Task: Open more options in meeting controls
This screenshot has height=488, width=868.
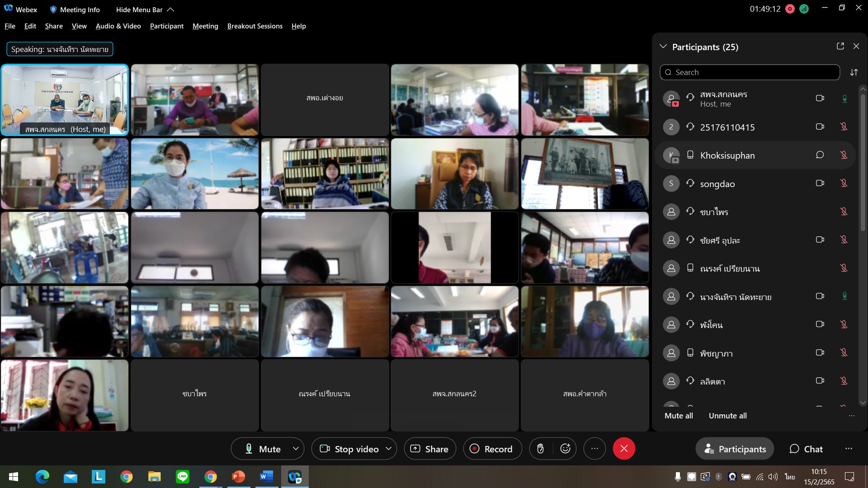Action: point(594,449)
